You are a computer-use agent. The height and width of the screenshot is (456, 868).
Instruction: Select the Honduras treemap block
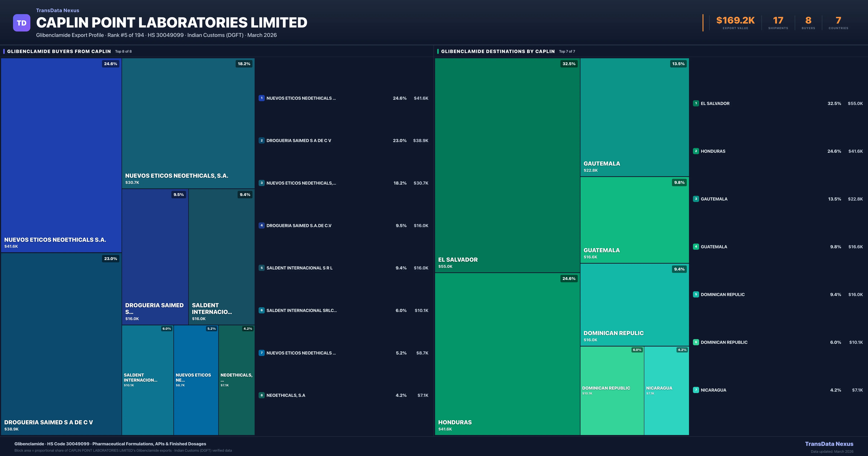click(x=507, y=354)
